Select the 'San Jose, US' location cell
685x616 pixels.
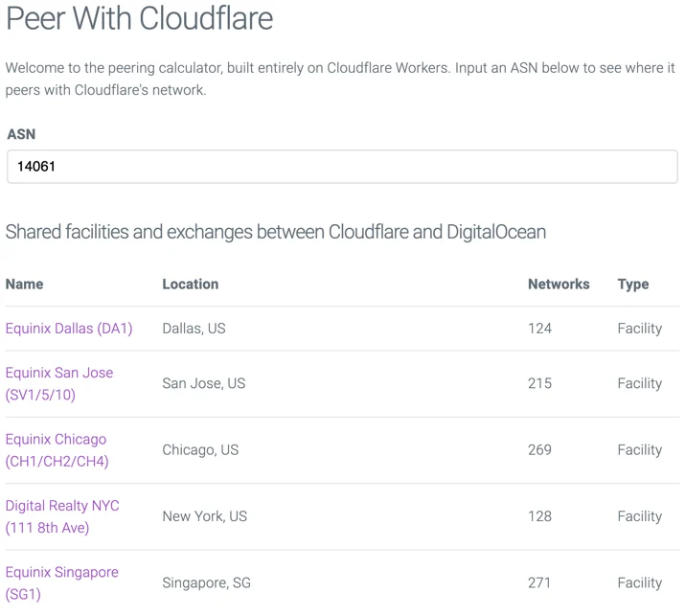tap(204, 383)
